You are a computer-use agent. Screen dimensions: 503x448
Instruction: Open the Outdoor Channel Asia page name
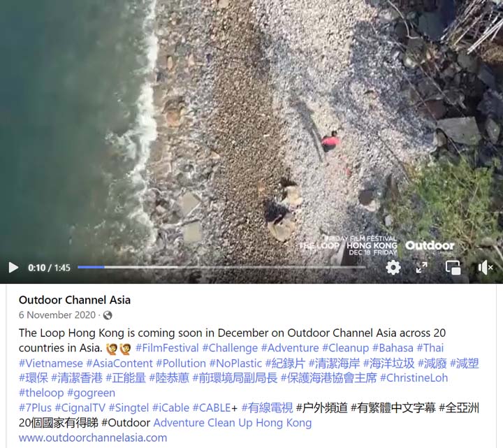[x=75, y=300]
